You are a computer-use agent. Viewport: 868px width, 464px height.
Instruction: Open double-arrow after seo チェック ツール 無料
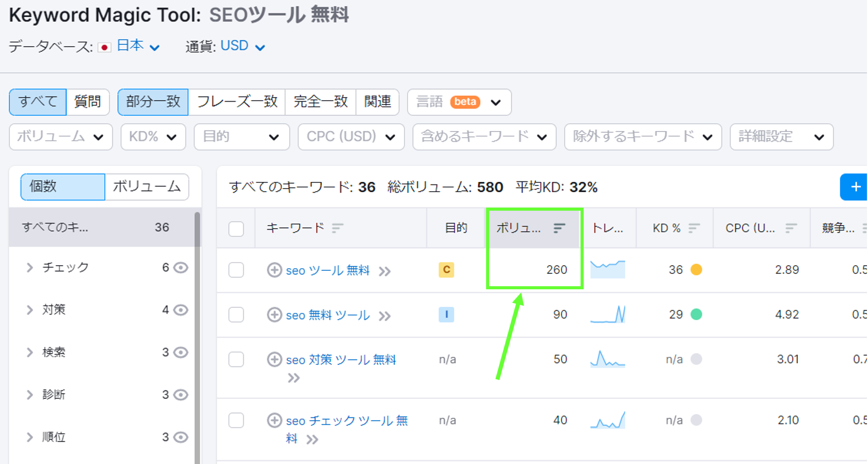click(x=312, y=439)
